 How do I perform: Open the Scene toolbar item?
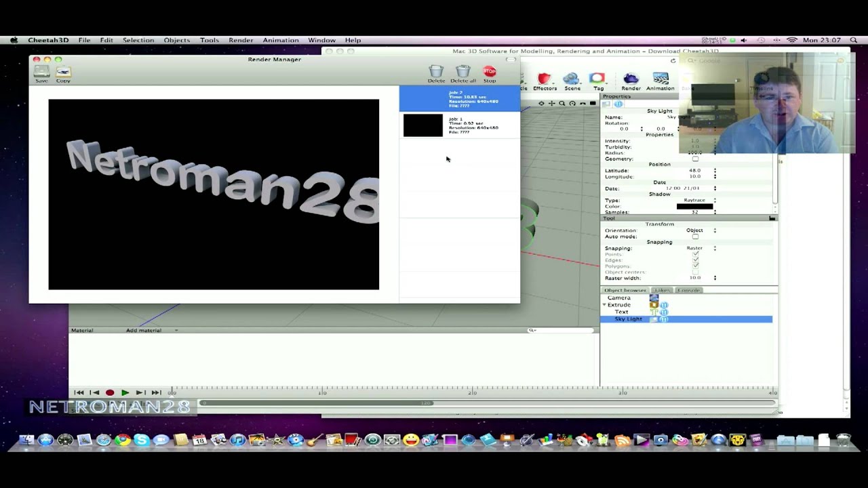point(572,81)
